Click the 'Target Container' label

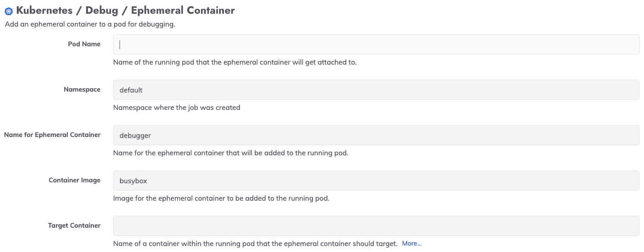(74, 225)
